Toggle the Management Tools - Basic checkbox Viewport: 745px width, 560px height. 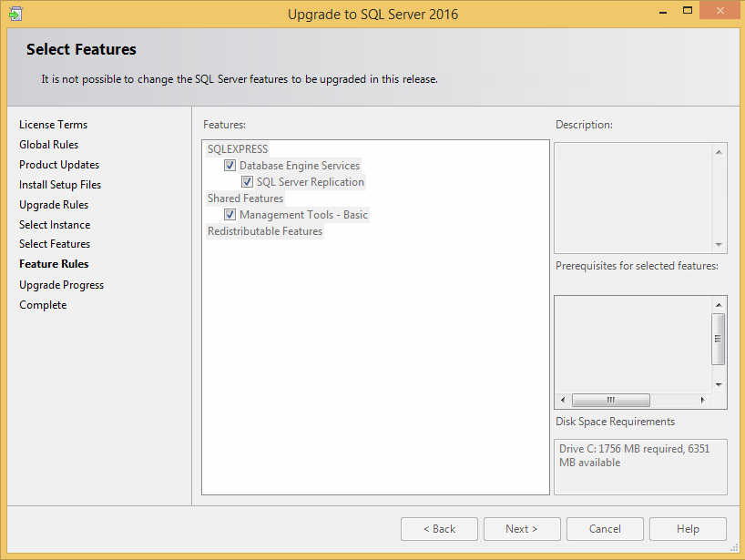[x=230, y=215]
